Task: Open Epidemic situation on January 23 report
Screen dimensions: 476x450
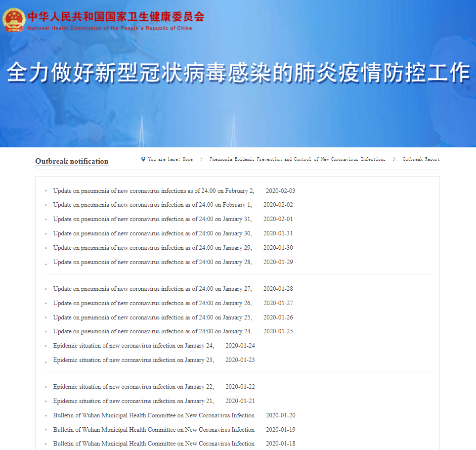Action: [x=133, y=360]
